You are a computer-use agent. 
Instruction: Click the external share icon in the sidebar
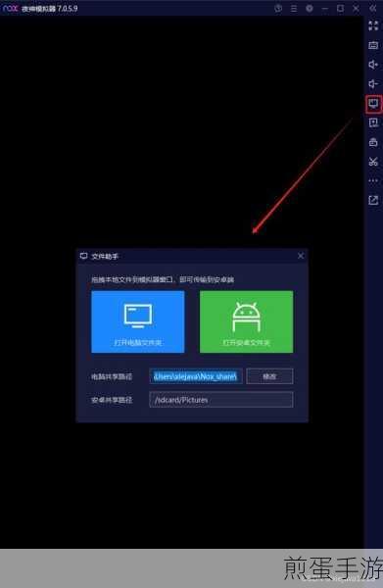[373, 200]
